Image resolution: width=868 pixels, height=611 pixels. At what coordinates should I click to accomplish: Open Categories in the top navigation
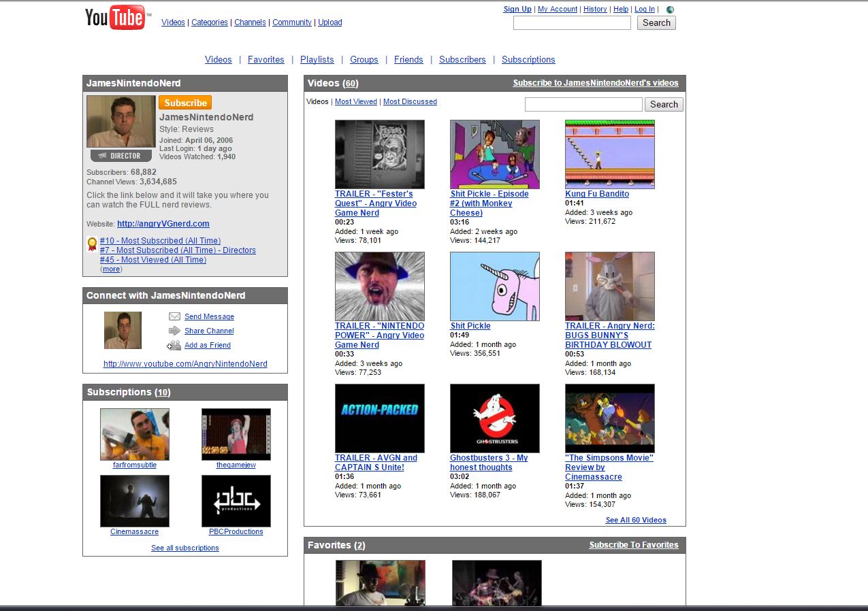[x=210, y=22]
